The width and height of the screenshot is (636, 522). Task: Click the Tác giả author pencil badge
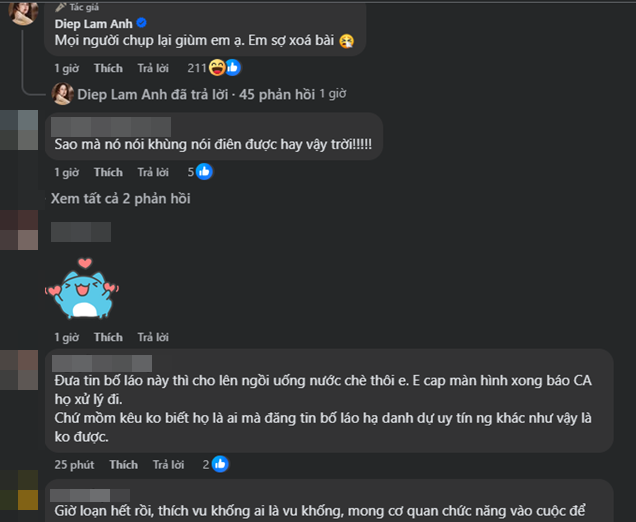pyautogui.click(x=78, y=7)
